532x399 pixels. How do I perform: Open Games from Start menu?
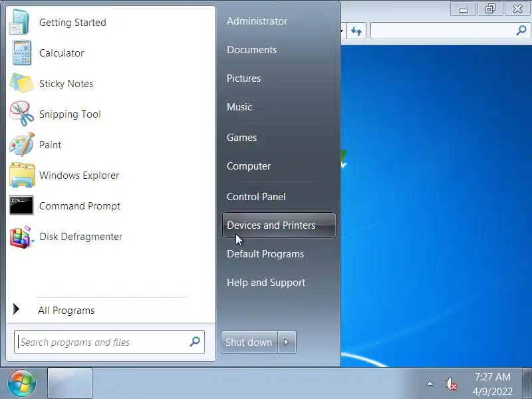[x=241, y=138]
